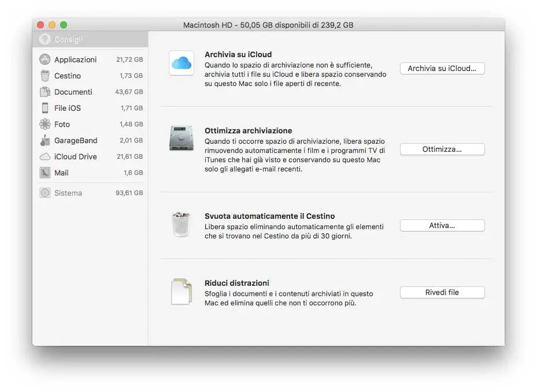Select the Applicazioni icon in the sidebar

click(x=45, y=59)
